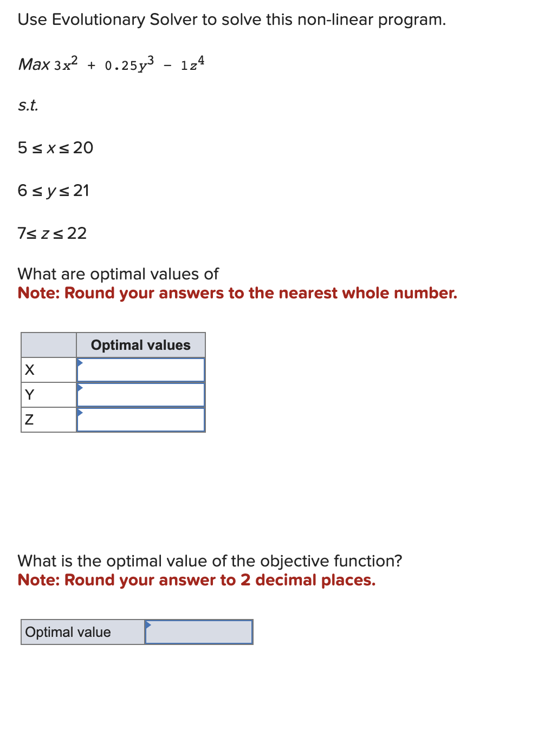Click the Optimal values column header
544x756 pixels.
click(x=141, y=344)
